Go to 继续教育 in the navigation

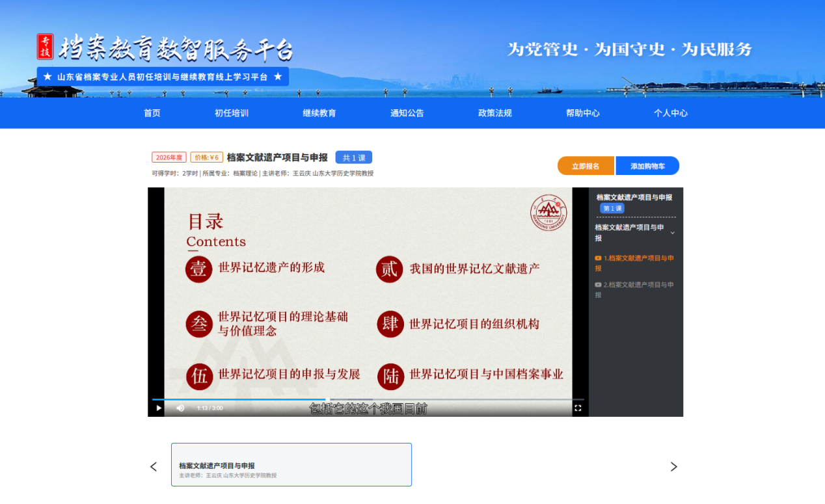coord(319,113)
